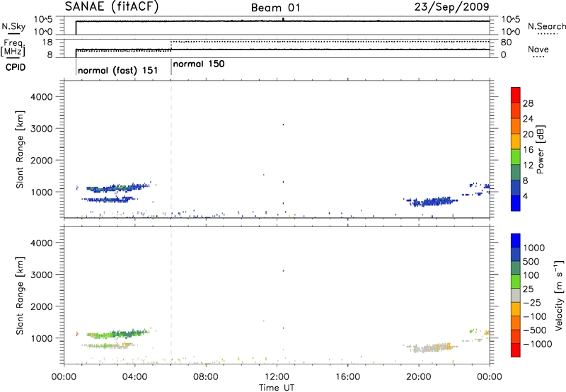Image resolution: width=566 pixels, height=392 pixels.
Task: Click the dashed CPID change line in velocity panel
Action: click(171, 295)
